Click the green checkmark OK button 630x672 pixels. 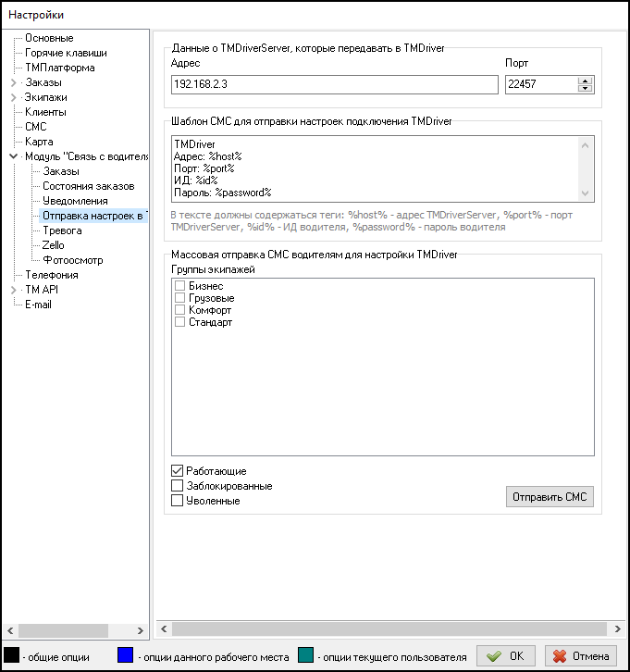[505, 655]
